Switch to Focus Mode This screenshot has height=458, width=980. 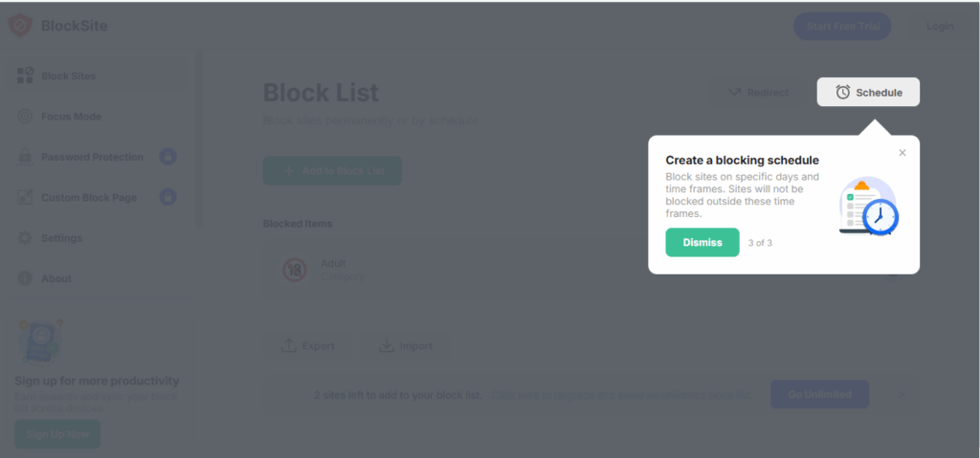pos(71,117)
